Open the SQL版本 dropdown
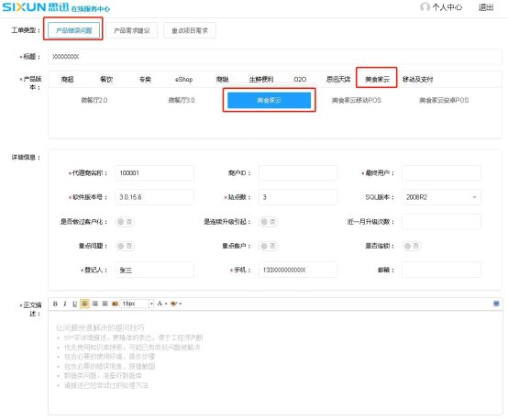 pos(441,197)
